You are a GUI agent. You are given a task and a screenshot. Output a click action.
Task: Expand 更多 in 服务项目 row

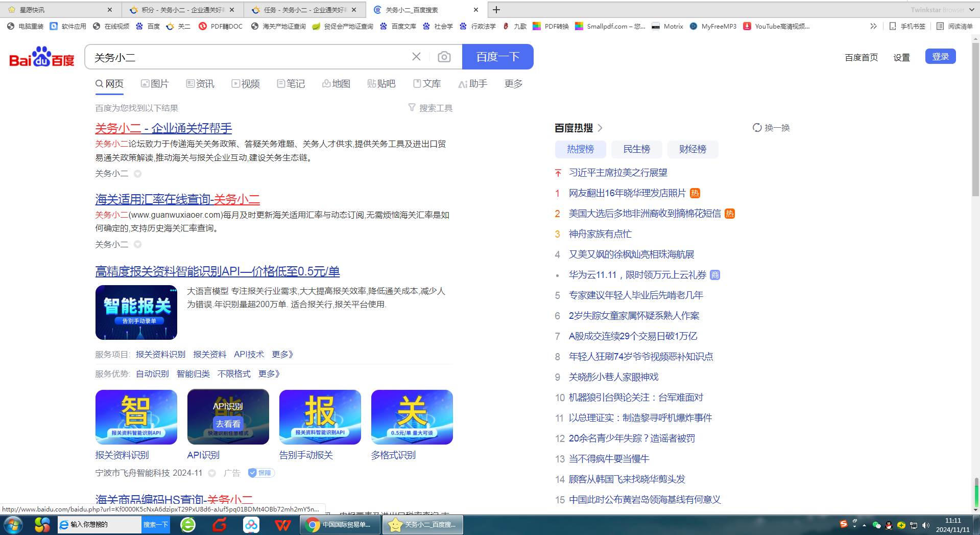click(x=282, y=354)
